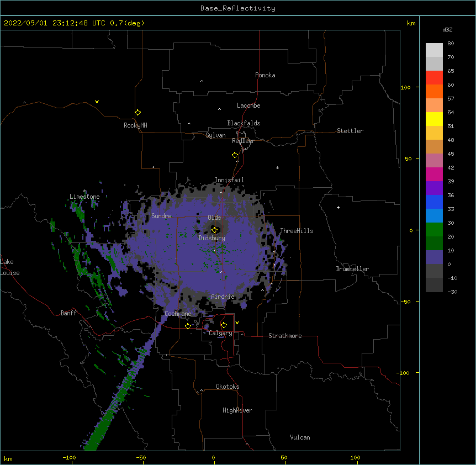The image size is (476, 465).
Task: Click the Limestone map label
Action: click(84, 197)
